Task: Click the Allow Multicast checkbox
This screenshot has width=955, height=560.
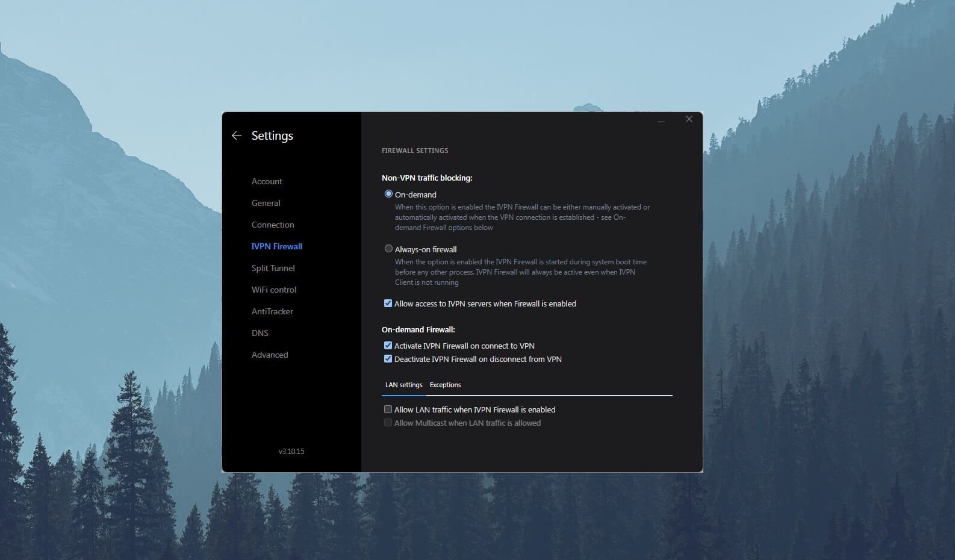Action: coord(388,423)
